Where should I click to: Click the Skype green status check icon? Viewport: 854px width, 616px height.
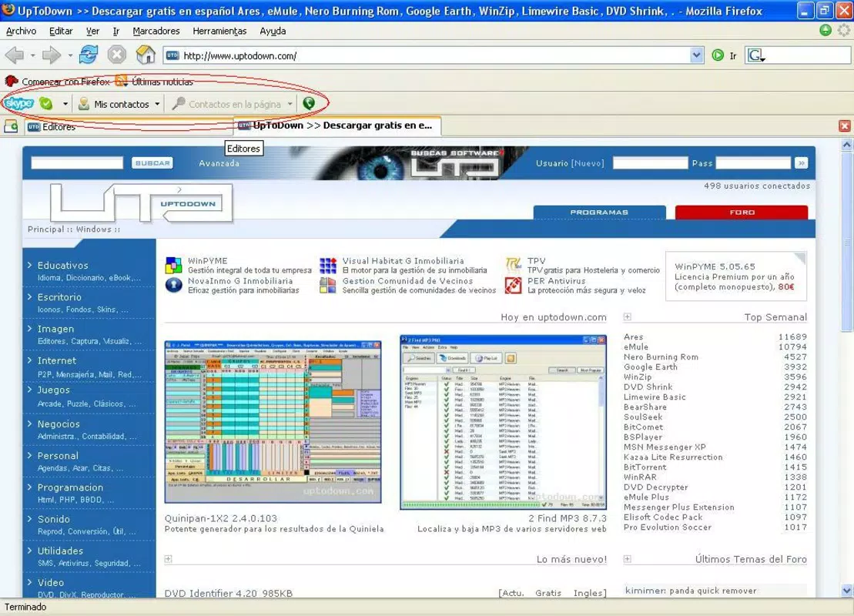(46, 103)
